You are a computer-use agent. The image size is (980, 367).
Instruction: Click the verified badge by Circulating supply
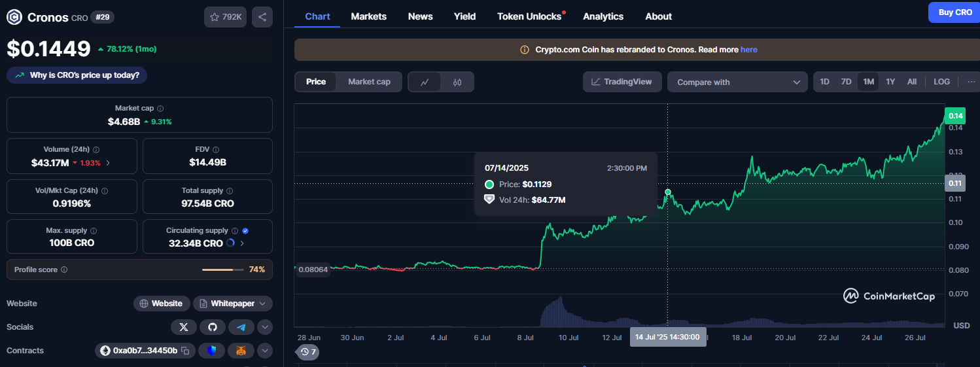(x=245, y=231)
